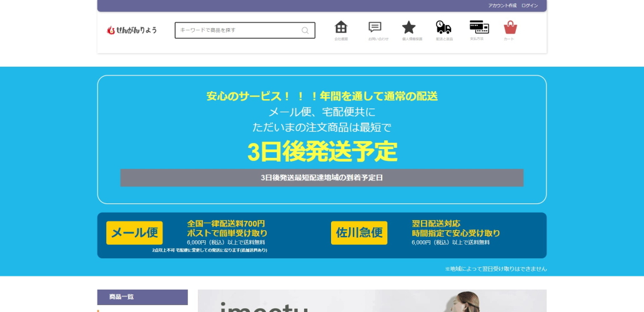
Task: Click the 安心のサービス announcement heading
Action: pos(322,97)
